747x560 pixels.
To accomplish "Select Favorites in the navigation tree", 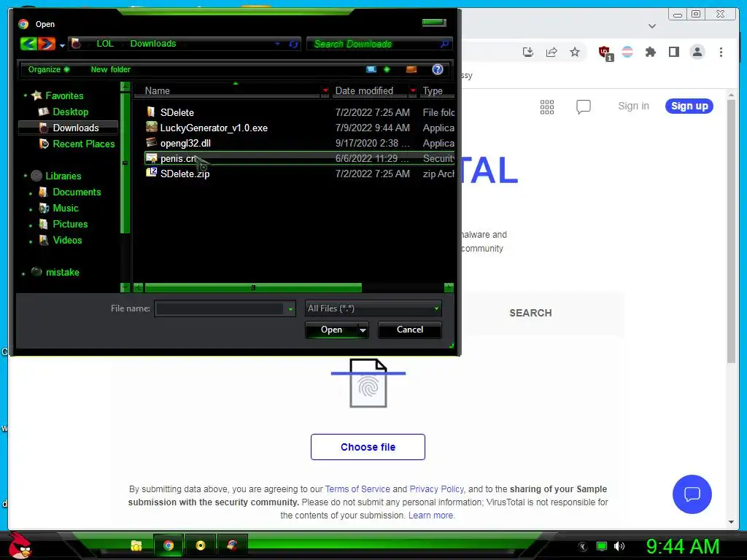I will coord(64,96).
